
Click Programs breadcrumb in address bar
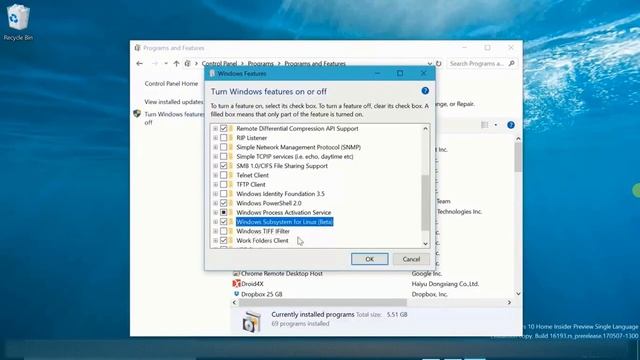point(260,64)
